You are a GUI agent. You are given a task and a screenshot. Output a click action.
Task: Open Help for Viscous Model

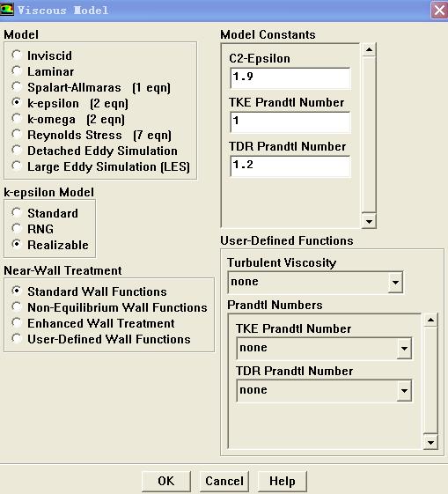point(282,481)
